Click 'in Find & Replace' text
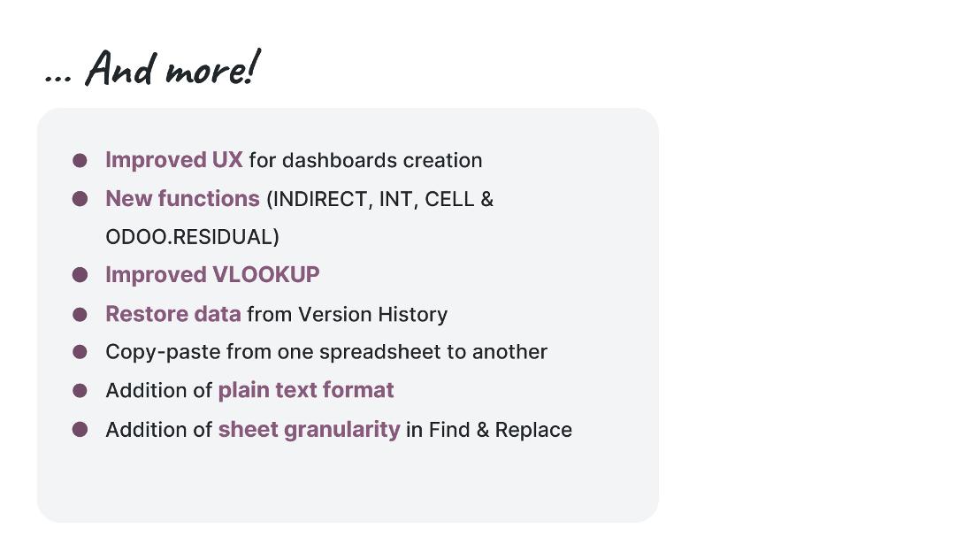The width and height of the screenshot is (980, 551). pos(489,430)
